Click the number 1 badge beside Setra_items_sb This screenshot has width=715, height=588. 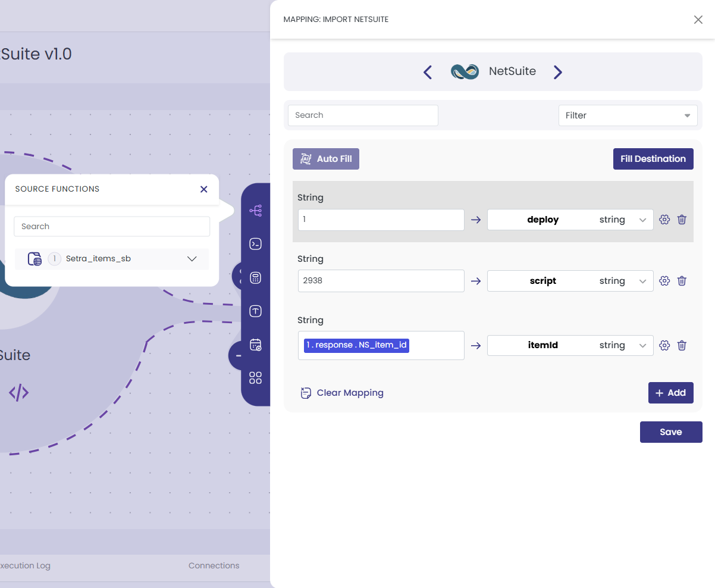(55, 259)
